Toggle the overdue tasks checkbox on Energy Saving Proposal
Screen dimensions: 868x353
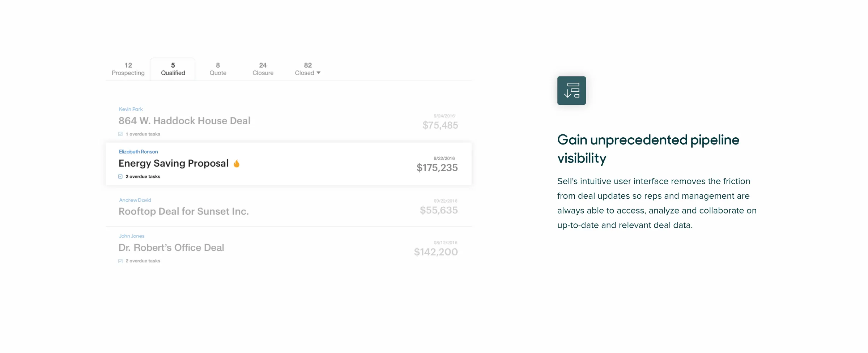coord(120,176)
